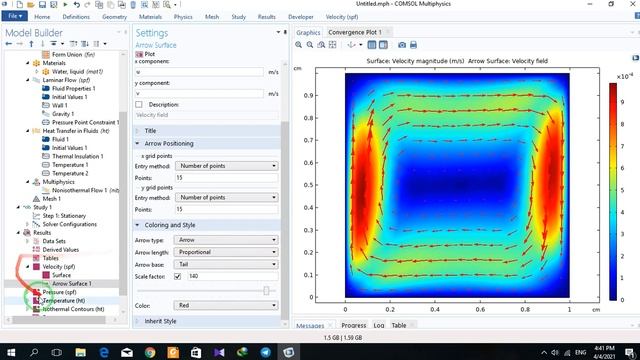Open File Explorer from Windows taskbar

[x=80, y=352]
